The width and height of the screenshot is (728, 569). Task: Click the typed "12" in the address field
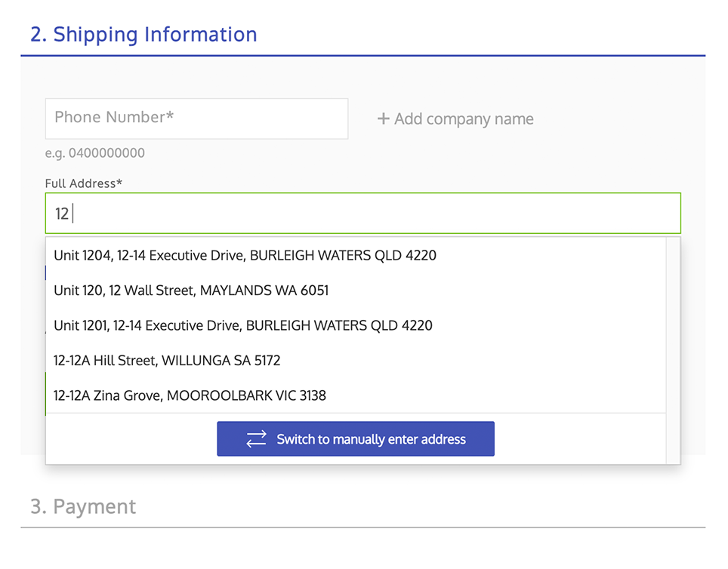62,214
